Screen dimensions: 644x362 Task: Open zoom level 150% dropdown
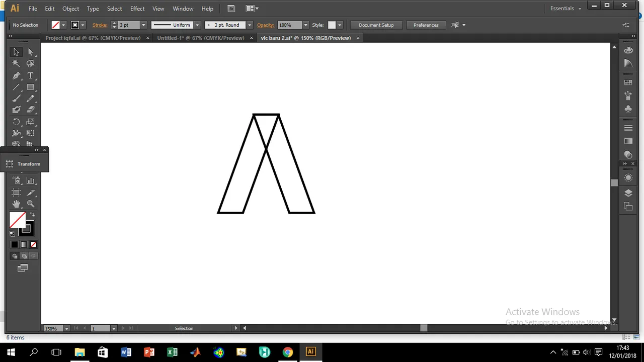pos(66,328)
